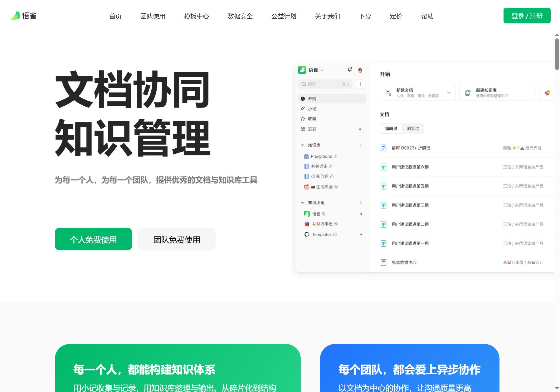
Task: Click the clock icon next to 开始
Action: [x=303, y=99]
